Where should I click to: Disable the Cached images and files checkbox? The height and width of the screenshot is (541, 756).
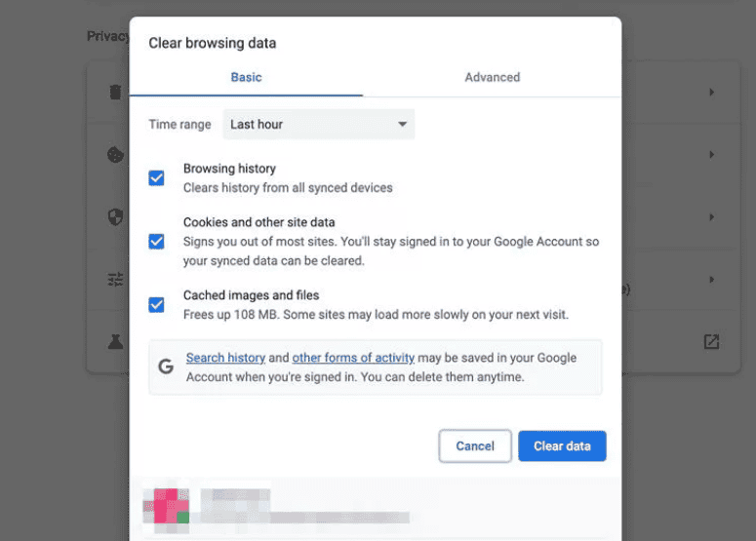click(x=156, y=305)
